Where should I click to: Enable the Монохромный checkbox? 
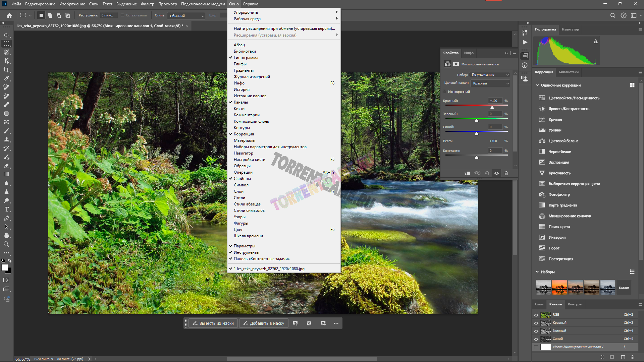[x=445, y=92]
